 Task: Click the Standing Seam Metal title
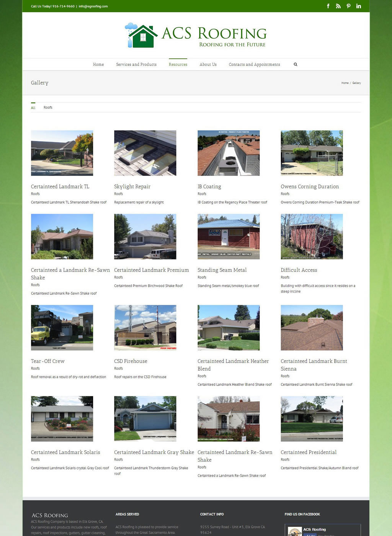pyautogui.click(x=222, y=270)
